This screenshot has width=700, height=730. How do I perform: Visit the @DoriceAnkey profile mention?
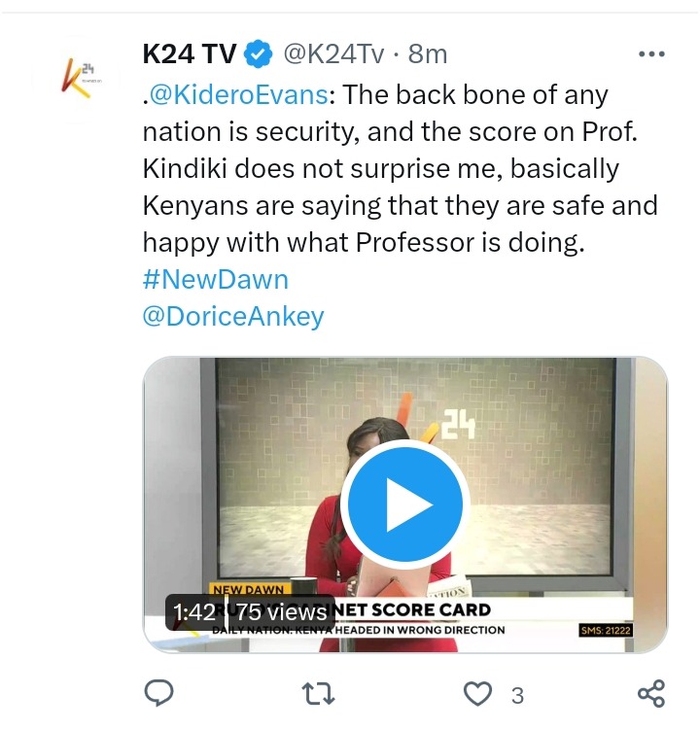pos(232,317)
